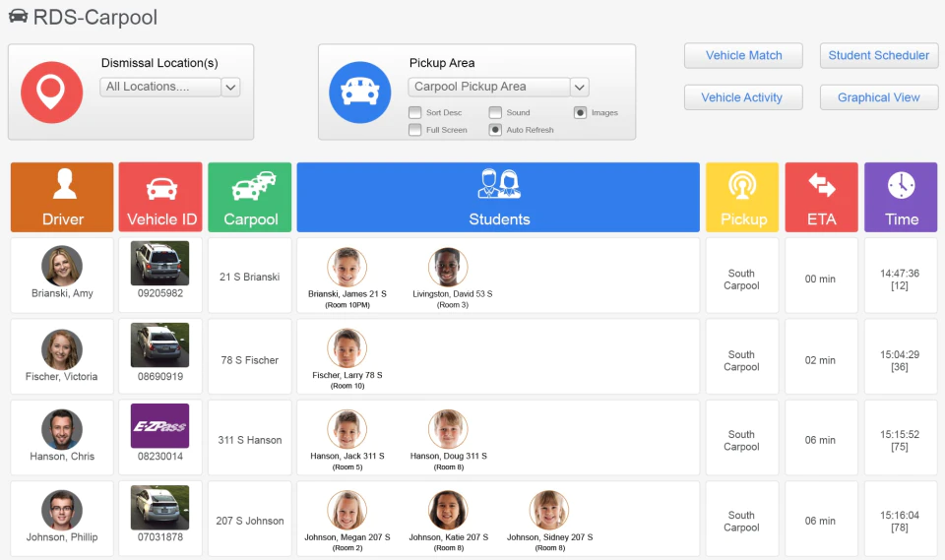Image resolution: width=945 pixels, height=560 pixels.
Task: Select student photo of Sidney Johnson
Action: (549, 510)
